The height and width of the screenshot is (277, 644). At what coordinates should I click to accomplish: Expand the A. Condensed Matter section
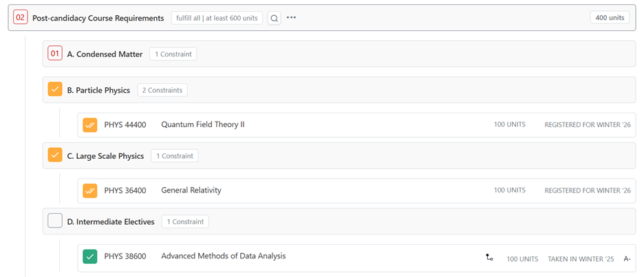(x=105, y=54)
